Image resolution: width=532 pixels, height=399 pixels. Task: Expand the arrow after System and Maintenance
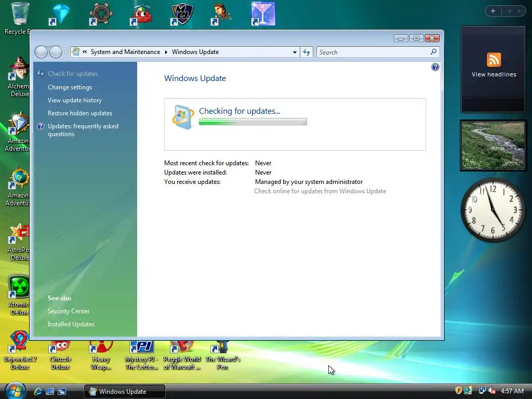(x=166, y=52)
